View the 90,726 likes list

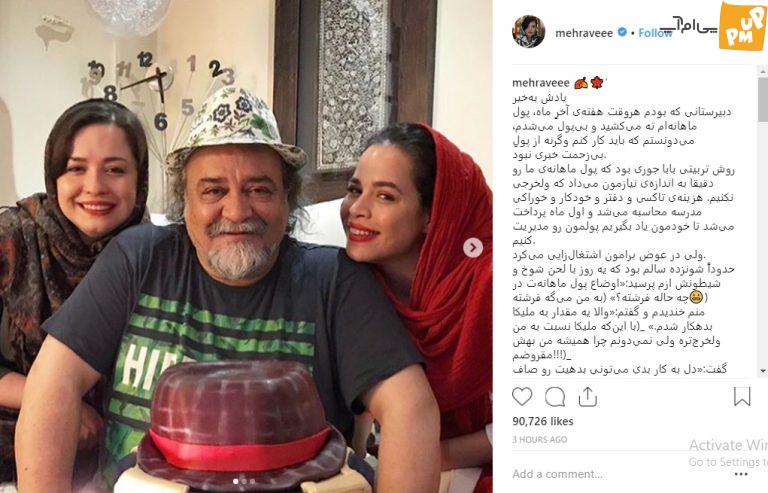pos(543,421)
